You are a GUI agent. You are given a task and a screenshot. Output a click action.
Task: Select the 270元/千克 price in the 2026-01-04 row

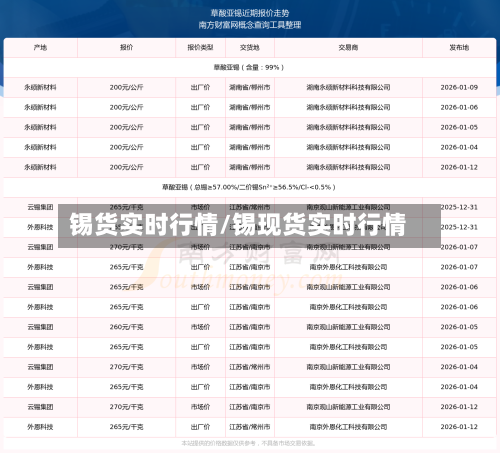click(x=126, y=367)
